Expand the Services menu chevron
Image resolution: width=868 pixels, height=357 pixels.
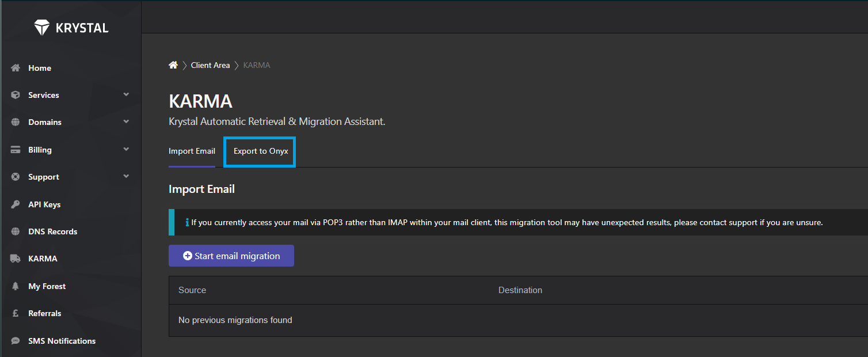(x=126, y=94)
